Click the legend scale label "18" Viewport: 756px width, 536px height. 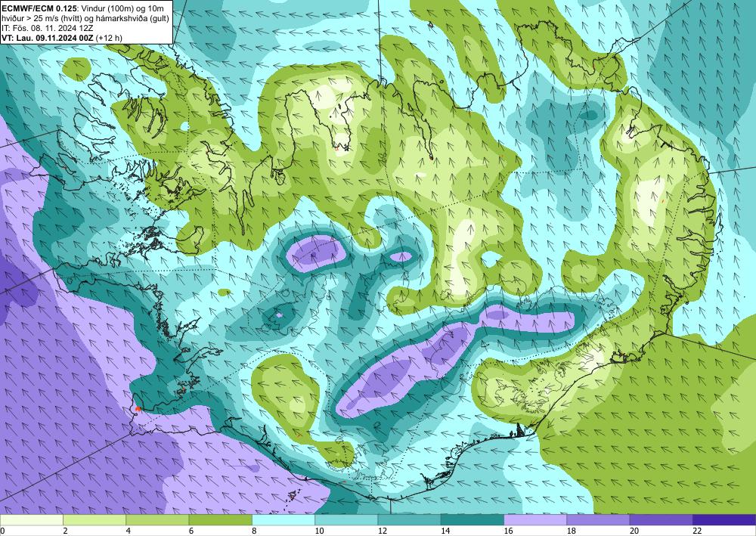point(572,531)
